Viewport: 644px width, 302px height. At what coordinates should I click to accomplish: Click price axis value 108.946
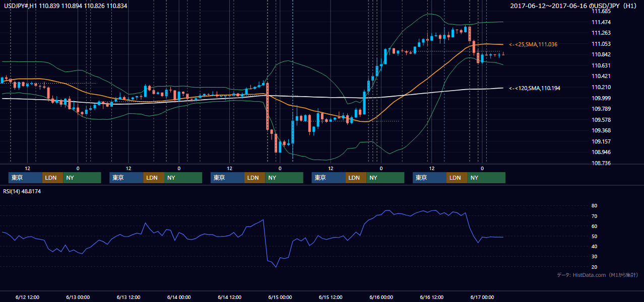tap(601, 152)
